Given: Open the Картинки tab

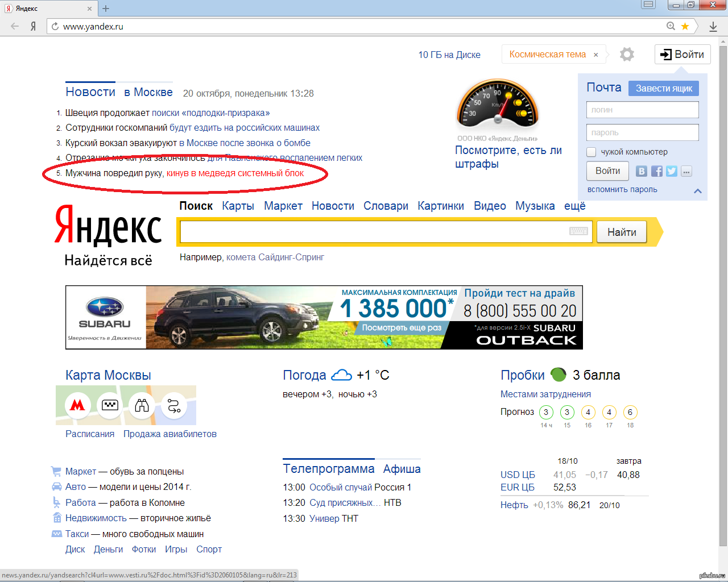Looking at the screenshot, I should click(441, 206).
